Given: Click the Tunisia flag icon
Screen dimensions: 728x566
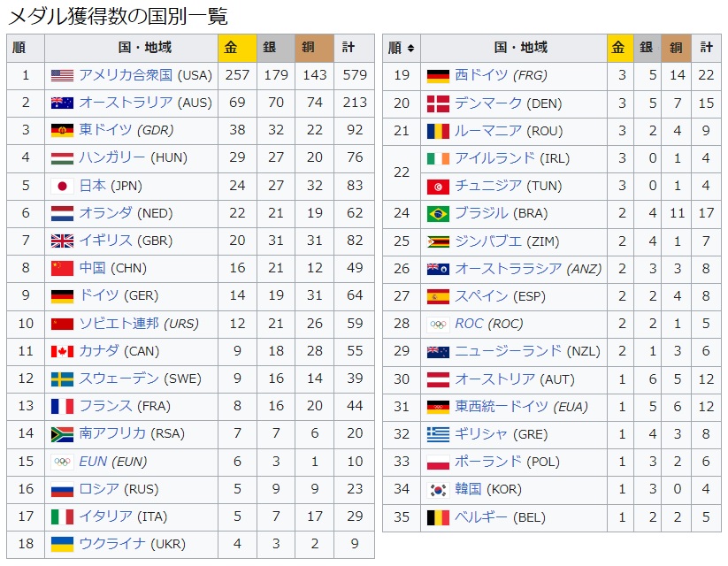Looking at the screenshot, I should [x=438, y=186].
